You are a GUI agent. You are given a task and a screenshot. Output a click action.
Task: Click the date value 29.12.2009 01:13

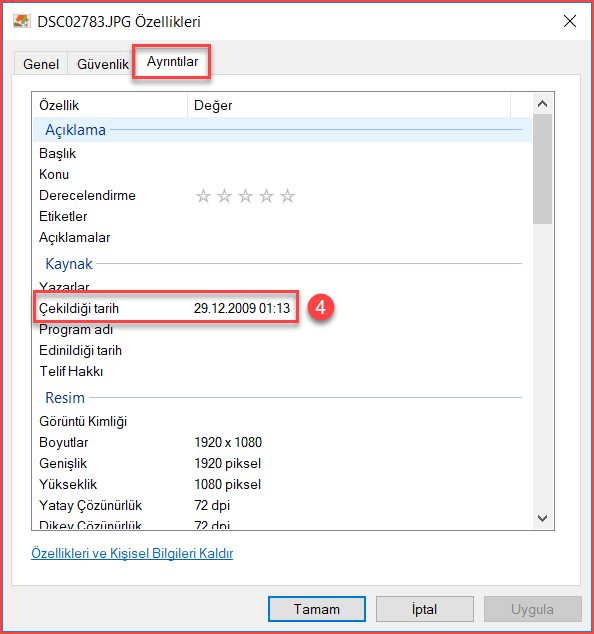(242, 309)
